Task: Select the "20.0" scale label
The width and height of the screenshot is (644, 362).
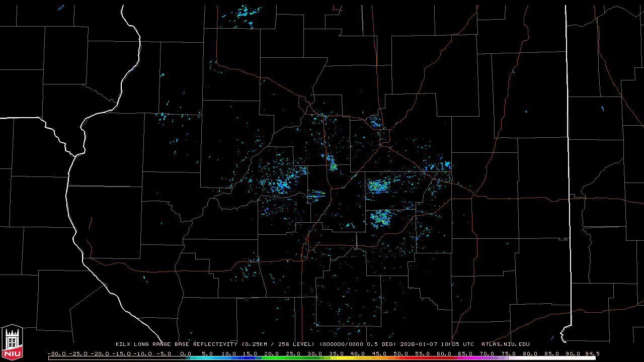Action: tap(272, 353)
